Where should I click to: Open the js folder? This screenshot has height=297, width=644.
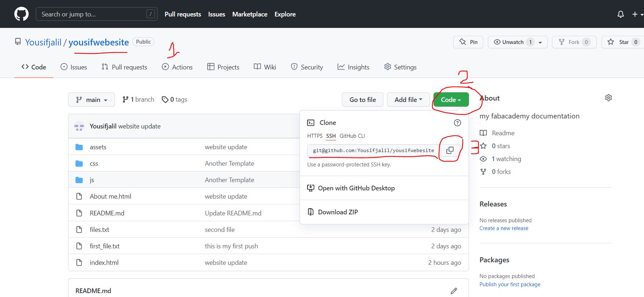click(x=92, y=180)
